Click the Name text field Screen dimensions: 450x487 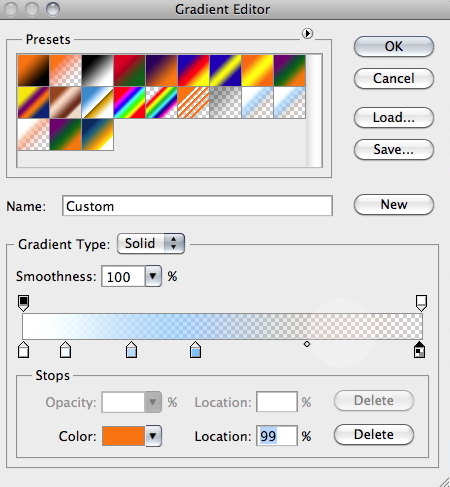click(197, 206)
